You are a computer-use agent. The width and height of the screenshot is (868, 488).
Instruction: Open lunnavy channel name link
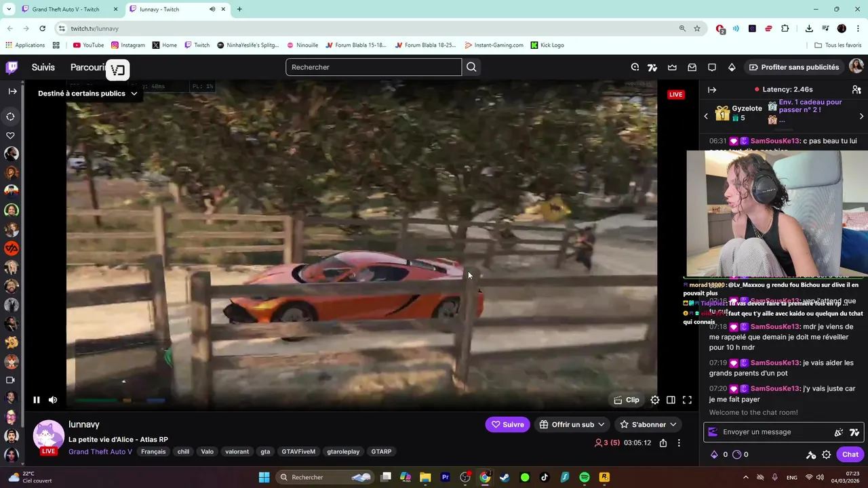(84, 424)
